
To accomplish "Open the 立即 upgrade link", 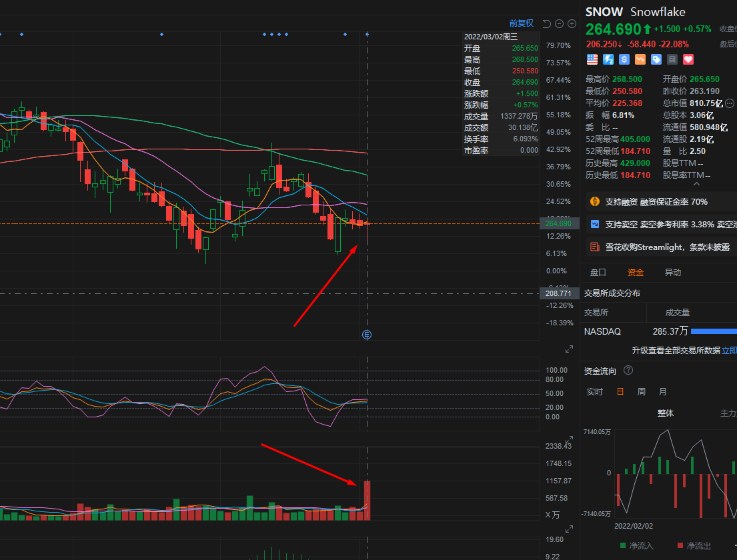I will pos(729,351).
